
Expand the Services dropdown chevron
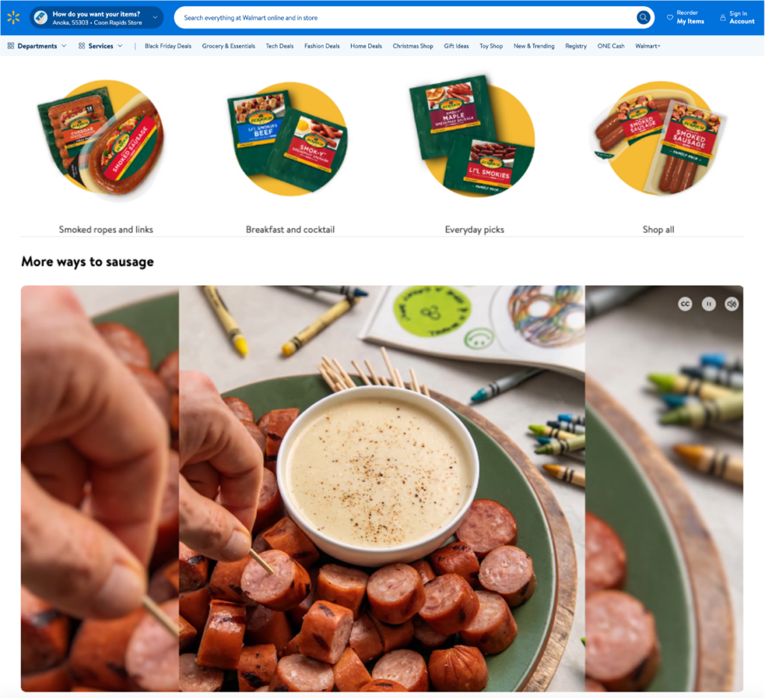coord(120,46)
